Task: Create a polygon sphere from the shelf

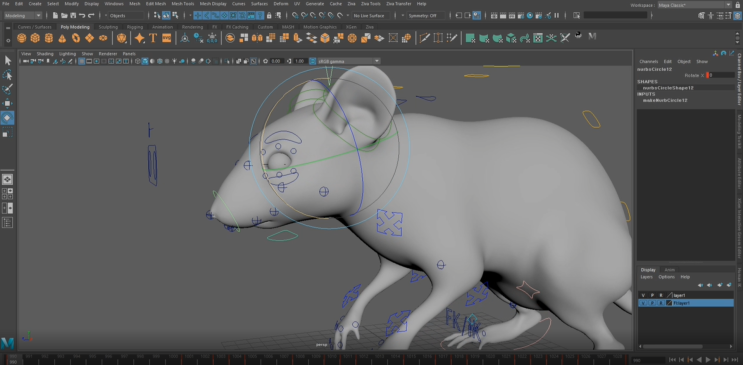Action: [x=21, y=38]
